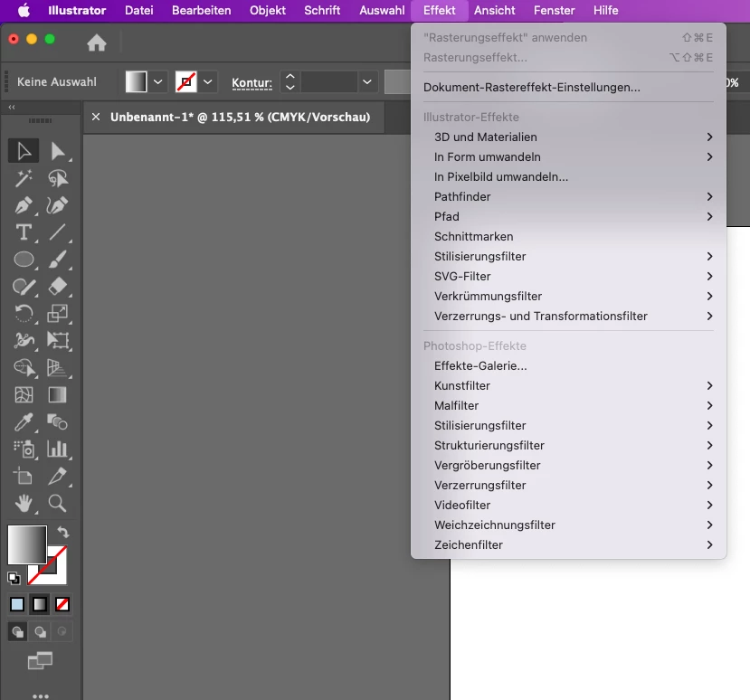The height and width of the screenshot is (700, 750).
Task: Reset to default fill and stroke
Action: tap(14, 579)
